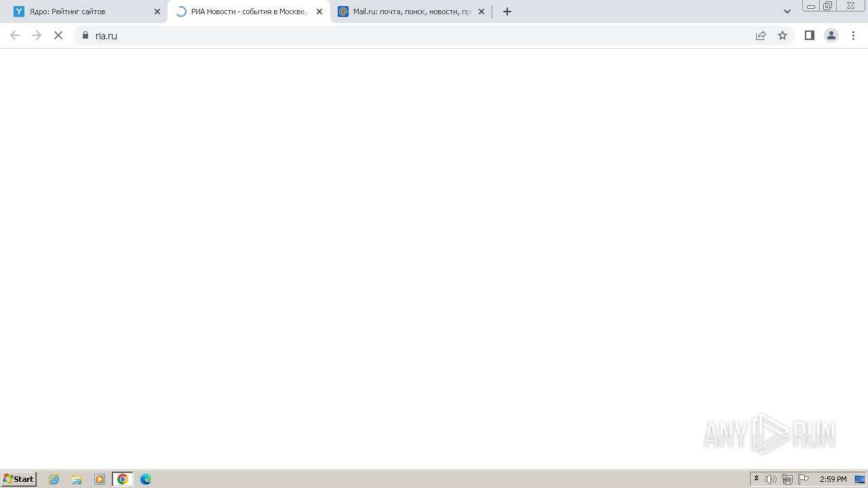Close the Chrome window
Viewport: 868px width, 488px height.
tap(850, 5)
